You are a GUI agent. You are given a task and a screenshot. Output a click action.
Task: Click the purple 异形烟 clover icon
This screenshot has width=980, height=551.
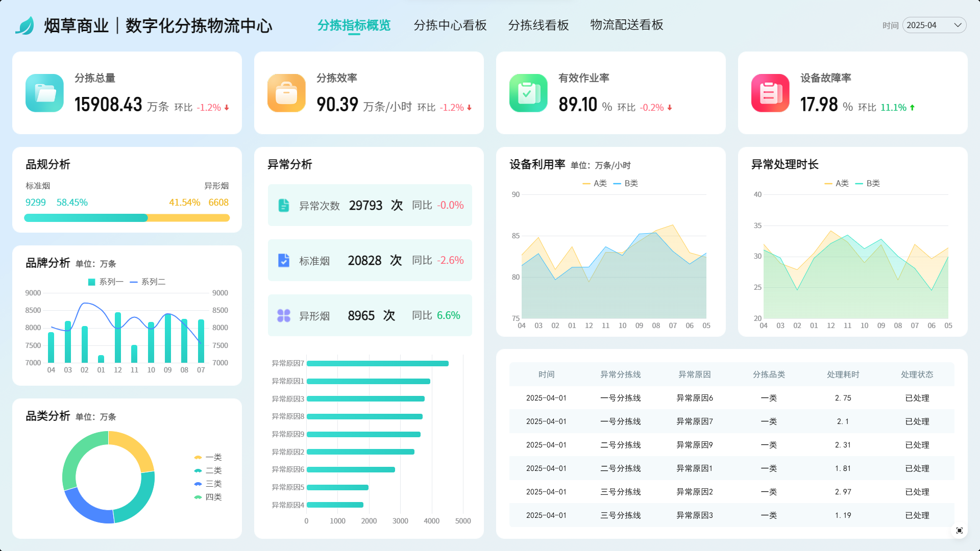pyautogui.click(x=284, y=315)
